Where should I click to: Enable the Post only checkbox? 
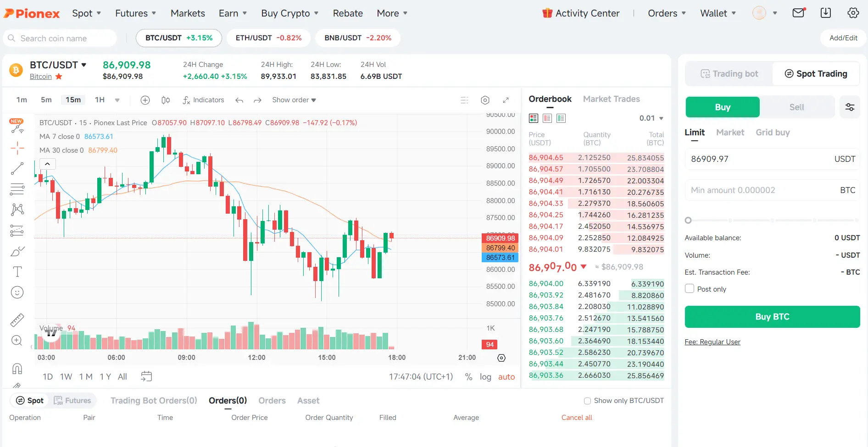[690, 289]
